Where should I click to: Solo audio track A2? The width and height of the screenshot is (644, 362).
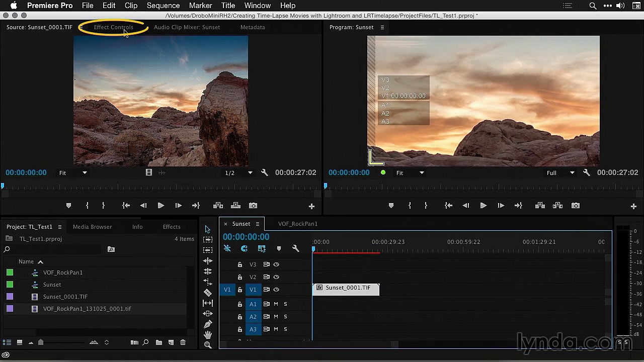coord(285,317)
